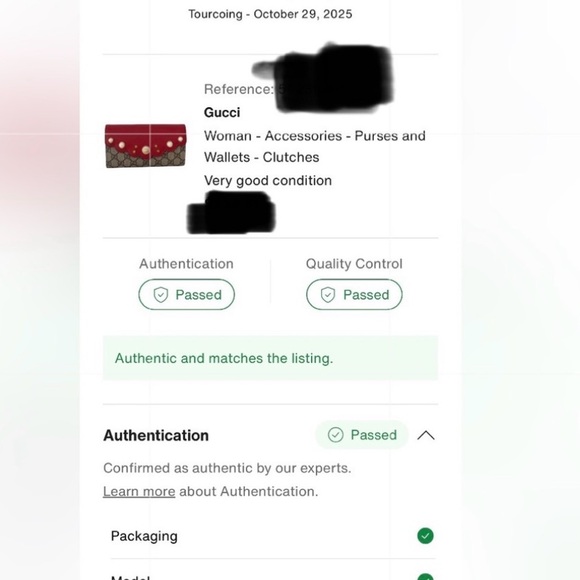Click the Gucci brand name
This screenshot has width=580, height=580.
tap(222, 112)
